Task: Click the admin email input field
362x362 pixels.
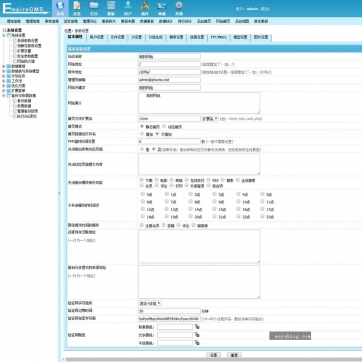Action: click(x=169, y=80)
